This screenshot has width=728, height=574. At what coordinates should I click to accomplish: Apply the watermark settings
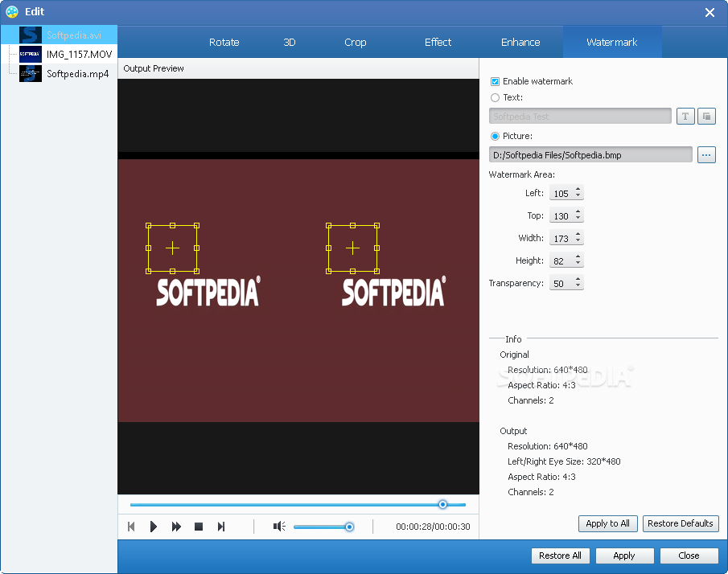coord(624,556)
